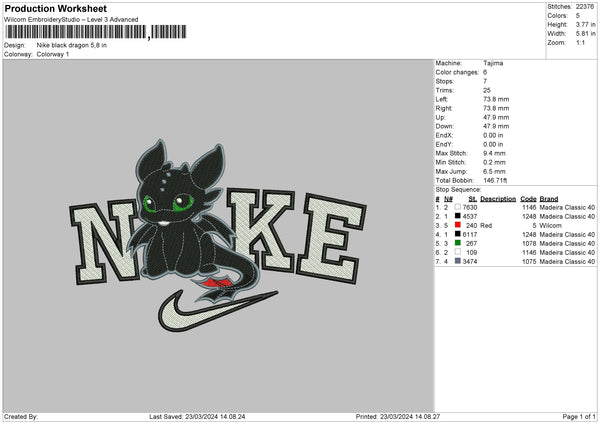Click the 'Printed: 23/03/2024 14.08.27' footer text
The height and width of the screenshot is (424, 600).
(398, 416)
